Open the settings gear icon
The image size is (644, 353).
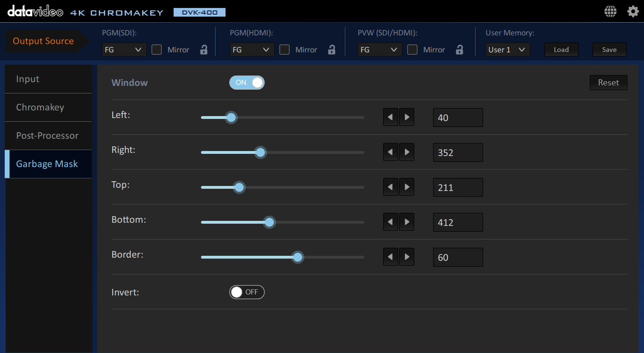pyautogui.click(x=633, y=12)
